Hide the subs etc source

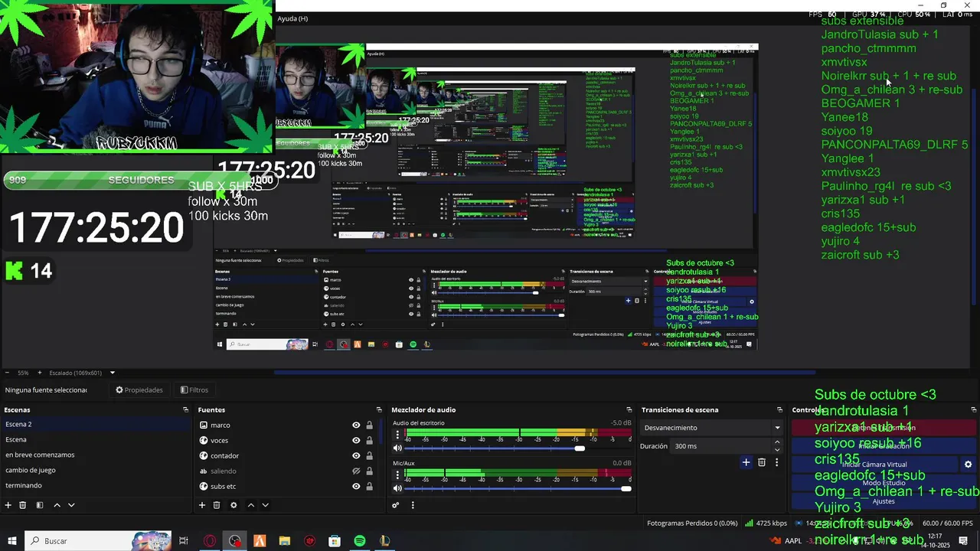(x=356, y=487)
